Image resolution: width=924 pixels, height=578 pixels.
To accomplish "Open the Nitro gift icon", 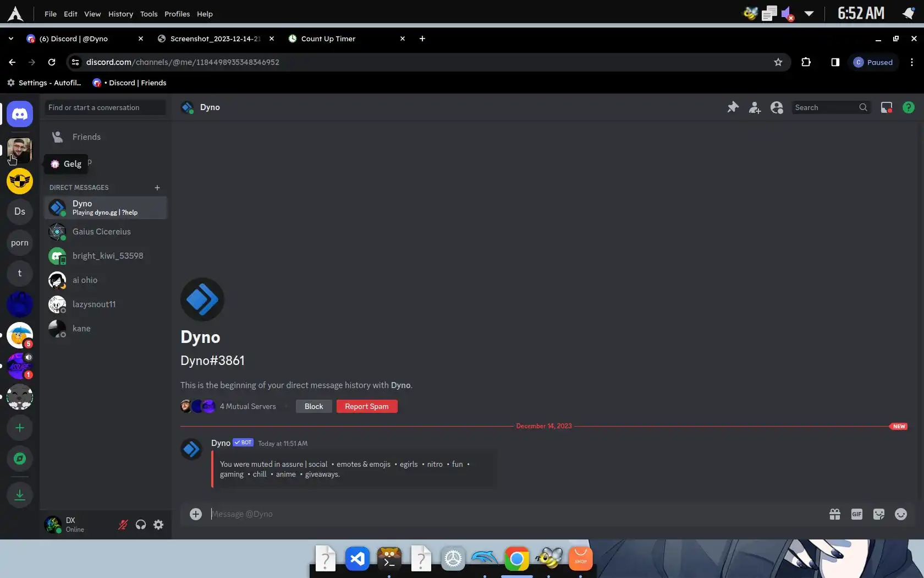I will pos(835,514).
